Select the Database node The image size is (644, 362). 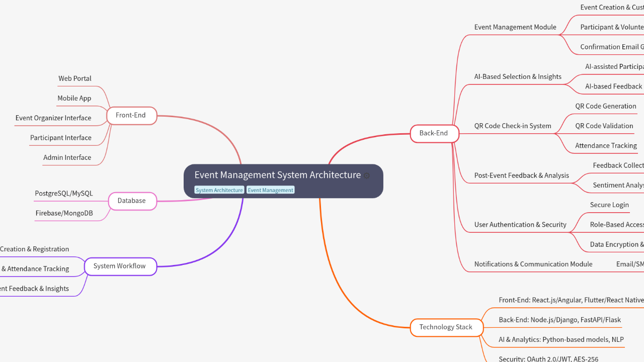click(x=132, y=201)
